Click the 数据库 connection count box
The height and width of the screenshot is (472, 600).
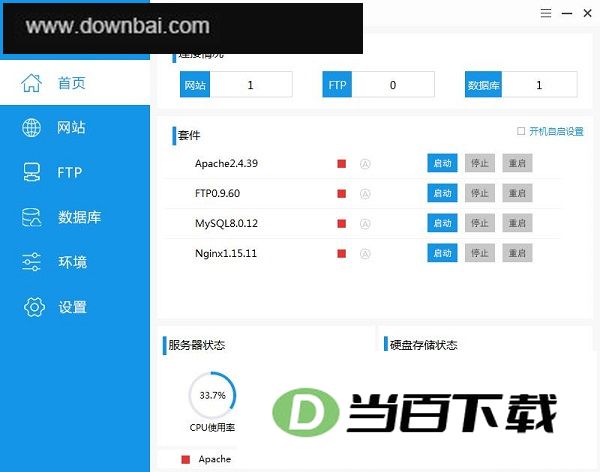tap(521, 84)
